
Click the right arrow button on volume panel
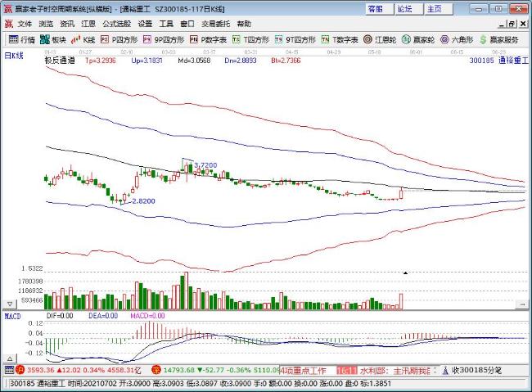522,304
